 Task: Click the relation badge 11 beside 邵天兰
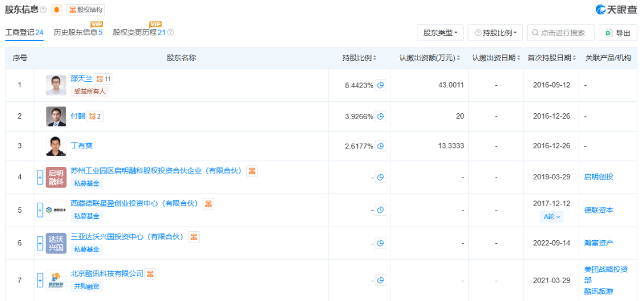click(104, 79)
